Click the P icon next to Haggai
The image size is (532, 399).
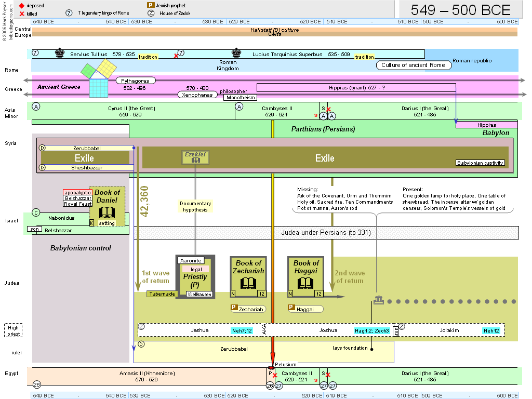point(291,308)
